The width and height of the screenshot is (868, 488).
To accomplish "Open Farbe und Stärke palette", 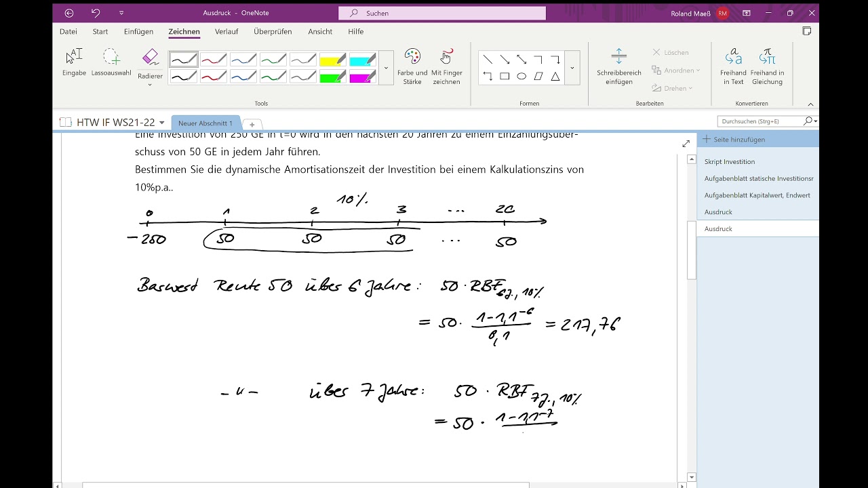I will click(412, 66).
